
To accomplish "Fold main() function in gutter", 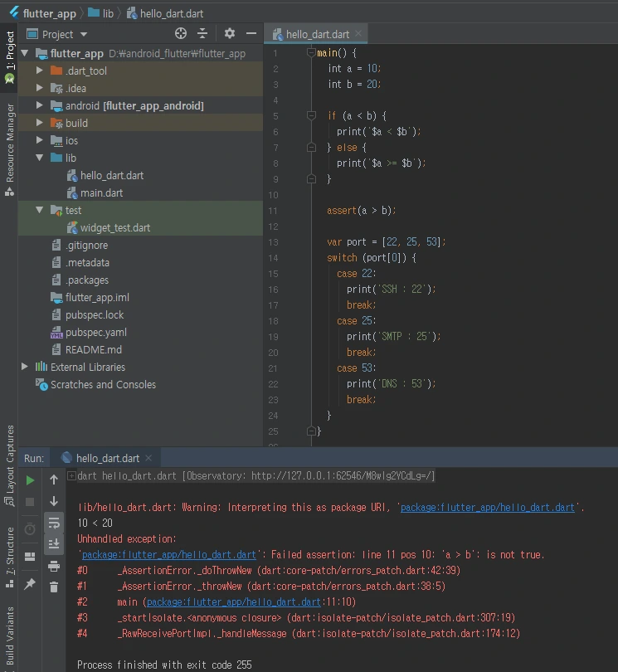I will point(311,52).
